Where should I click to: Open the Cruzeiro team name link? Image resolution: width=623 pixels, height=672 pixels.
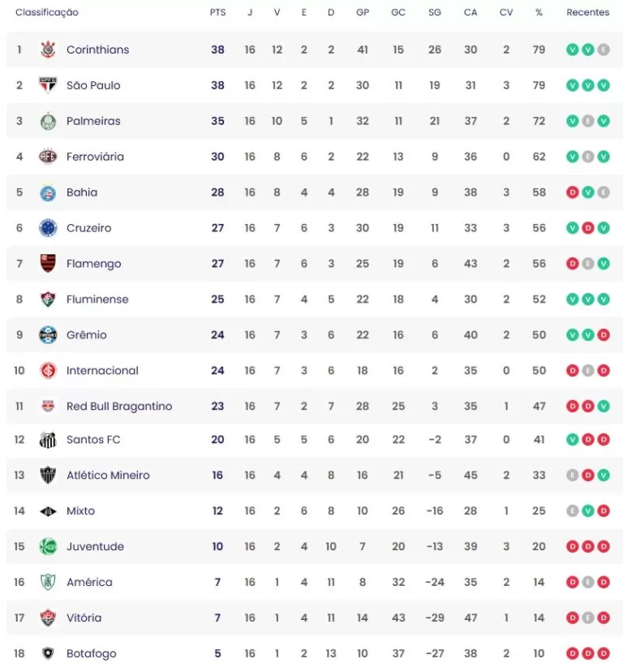click(88, 228)
